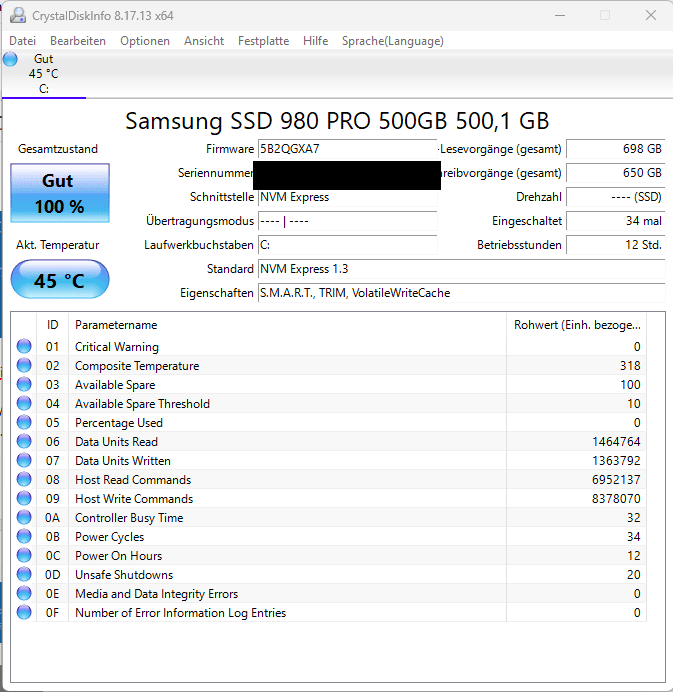The width and height of the screenshot is (673, 692).
Task: Click the Samsung SSD 980 PRO model title
Action: click(x=337, y=120)
